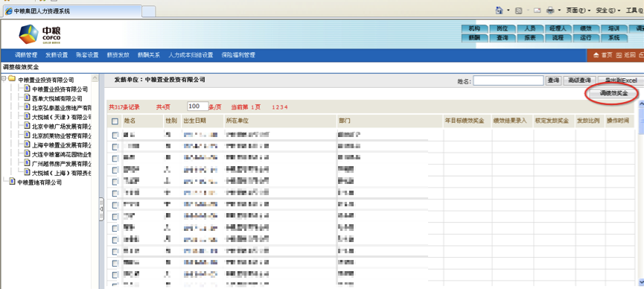Click the IE favicon on the 中粮集团人力资源系统 tab
This screenshot has height=289, width=644.
click(9, 11)
